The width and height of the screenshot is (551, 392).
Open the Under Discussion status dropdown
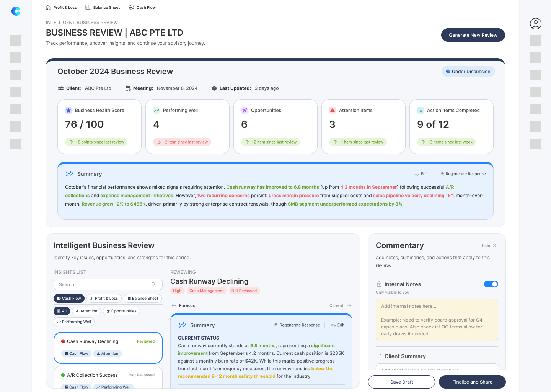coord(468,72)
